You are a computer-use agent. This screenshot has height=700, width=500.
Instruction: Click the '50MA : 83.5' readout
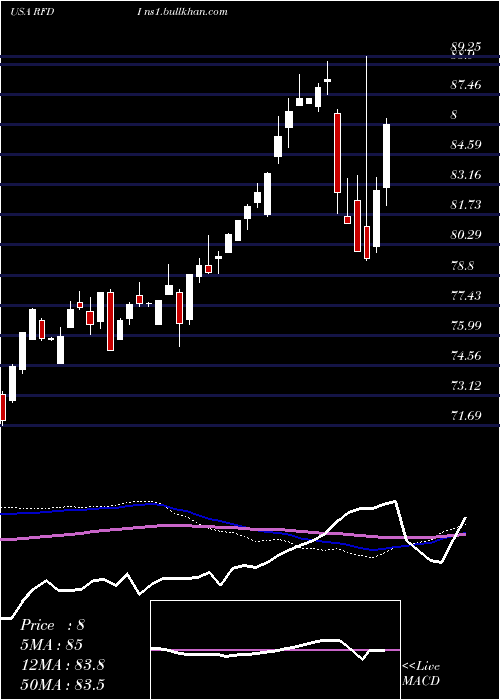point(62,684)
